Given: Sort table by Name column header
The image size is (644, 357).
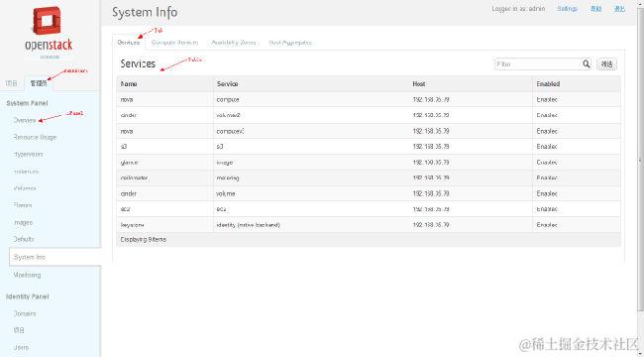Looking at the screenshot, I should (129, 84).
